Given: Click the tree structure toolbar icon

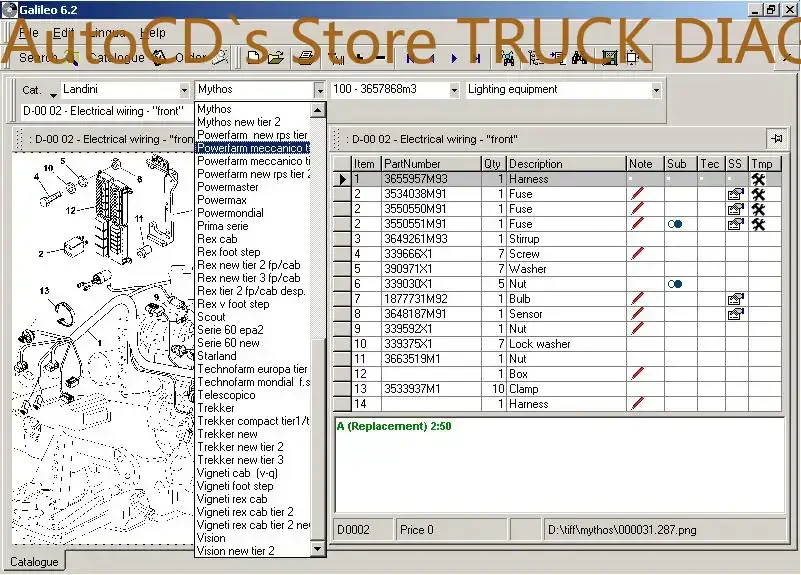Looking at the screenshot, I should pyautogui.click(x=535, y=58).
